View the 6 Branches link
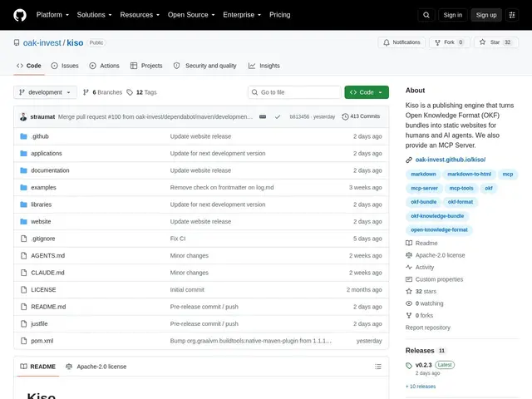Viewport: 532px width, 399px height. (x=102, y=92)
